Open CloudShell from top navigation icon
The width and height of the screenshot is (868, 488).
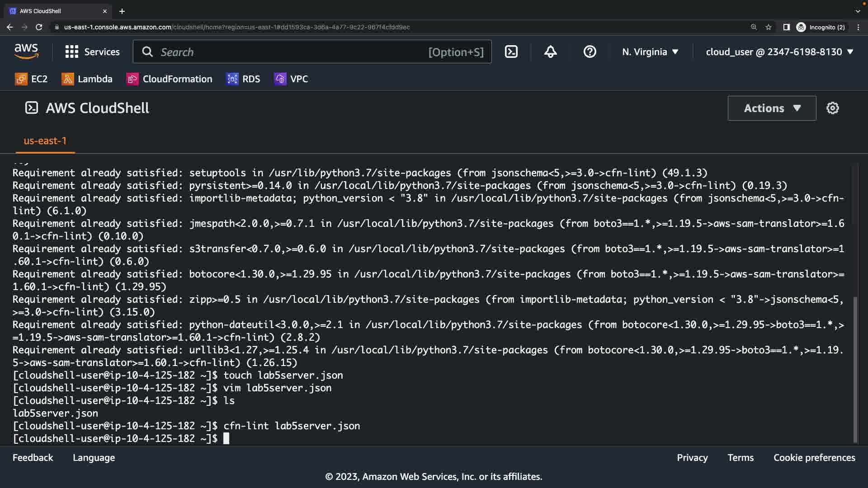tap(511, 52)
